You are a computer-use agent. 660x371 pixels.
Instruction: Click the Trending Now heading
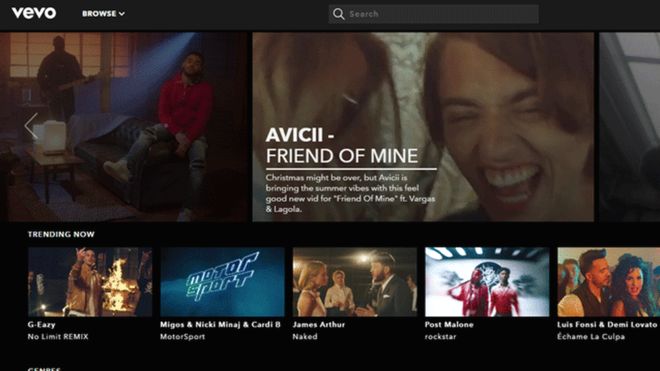click(x=61, y=235)
